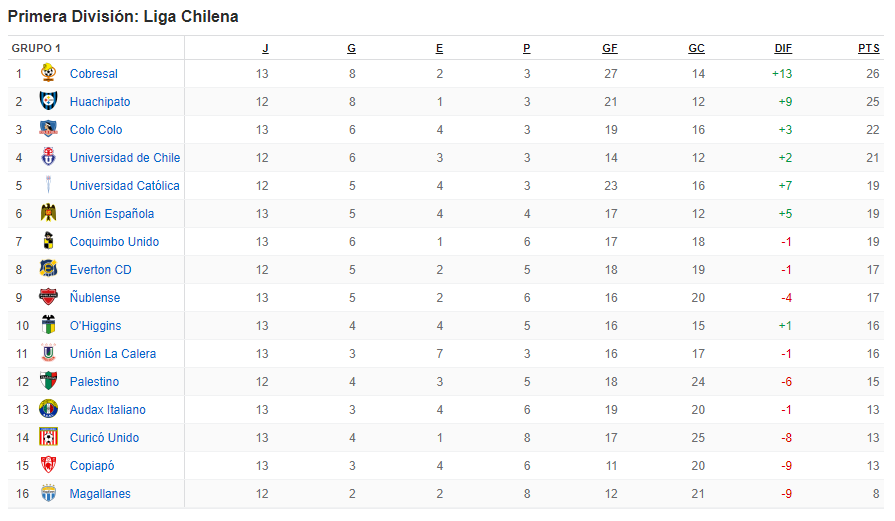Open the Universidad Católica team link
Viewport: 895px width, 521px height.
[124, 185]
